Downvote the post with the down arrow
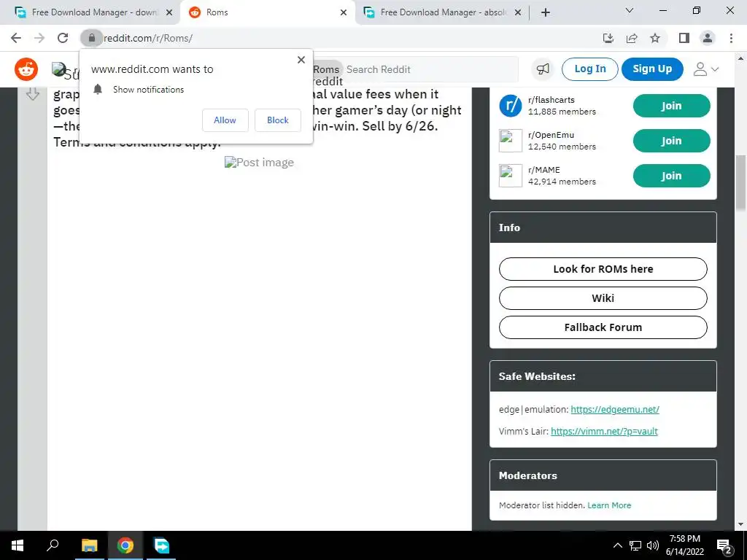The height and width of the screenshot is (560, 747). 32,94
